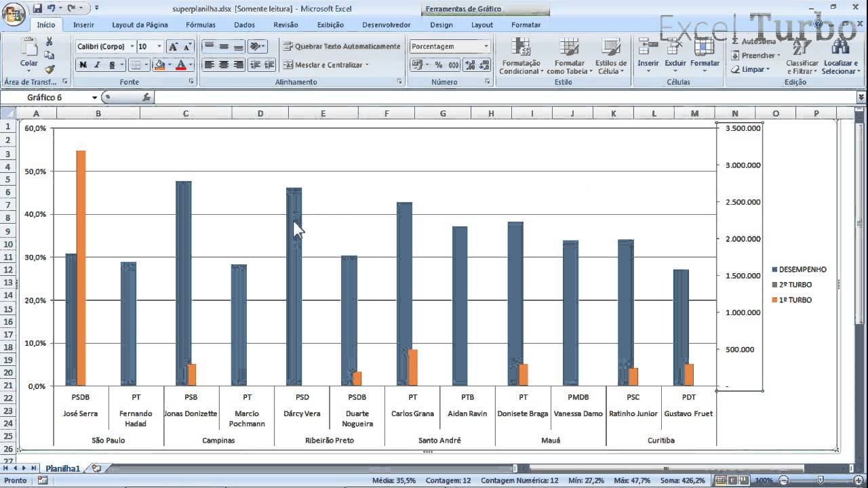Click the Excluir cells button
This screenshot has height=488, width=868.
click(x=675, y=56)
